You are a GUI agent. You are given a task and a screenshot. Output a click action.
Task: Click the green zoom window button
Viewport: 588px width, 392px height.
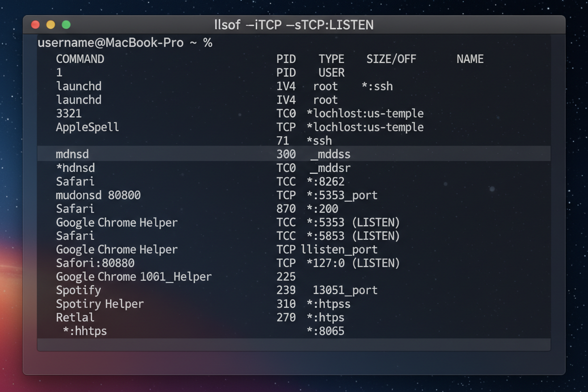click(66, 24)
